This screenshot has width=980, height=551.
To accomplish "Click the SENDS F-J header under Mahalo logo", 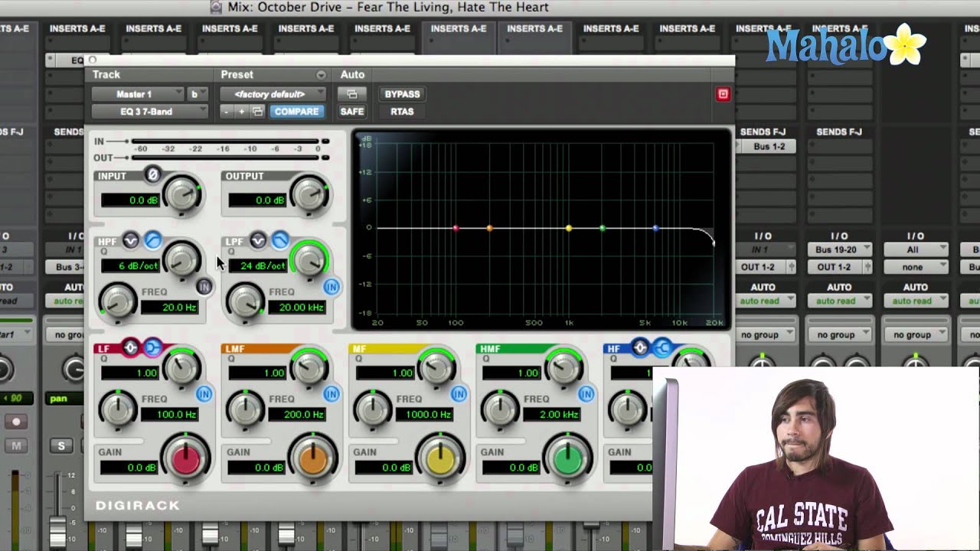I will pyautogui.click(x=839, y=132).
